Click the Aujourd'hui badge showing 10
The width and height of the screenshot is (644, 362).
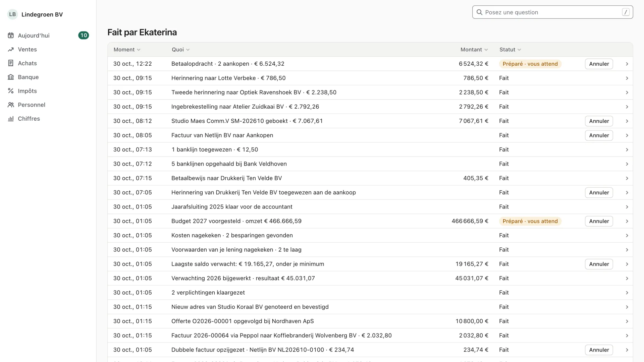point(84,36)
